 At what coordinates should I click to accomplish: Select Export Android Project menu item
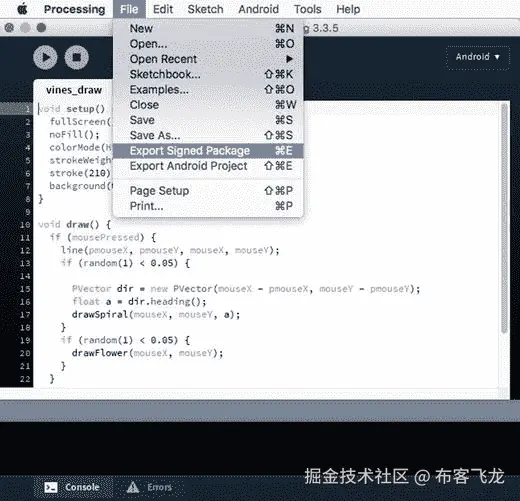coord(208,166)
